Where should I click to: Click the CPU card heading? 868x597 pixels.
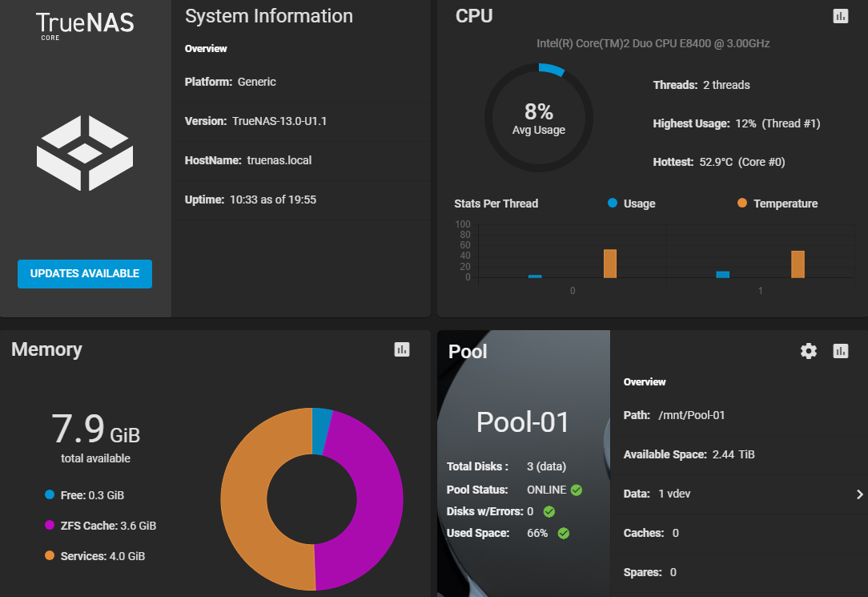click(474, 16)
